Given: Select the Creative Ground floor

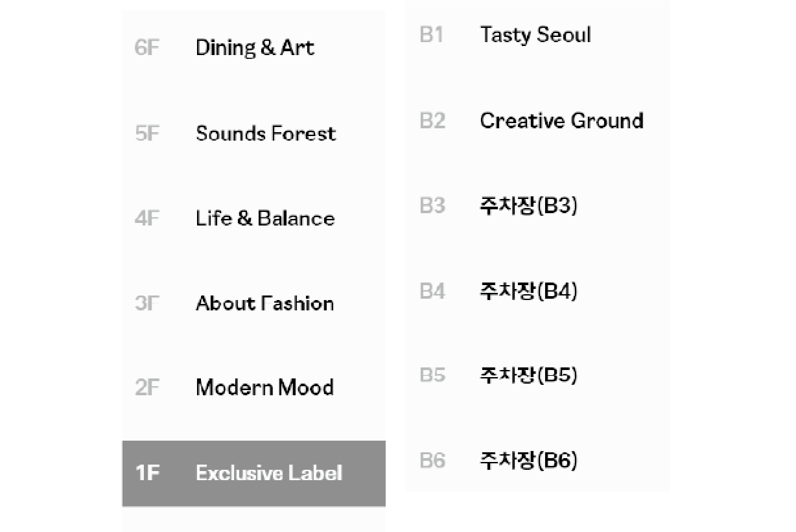Looking at the screenshot, I should pyautogui.click(x=561, y=121).
